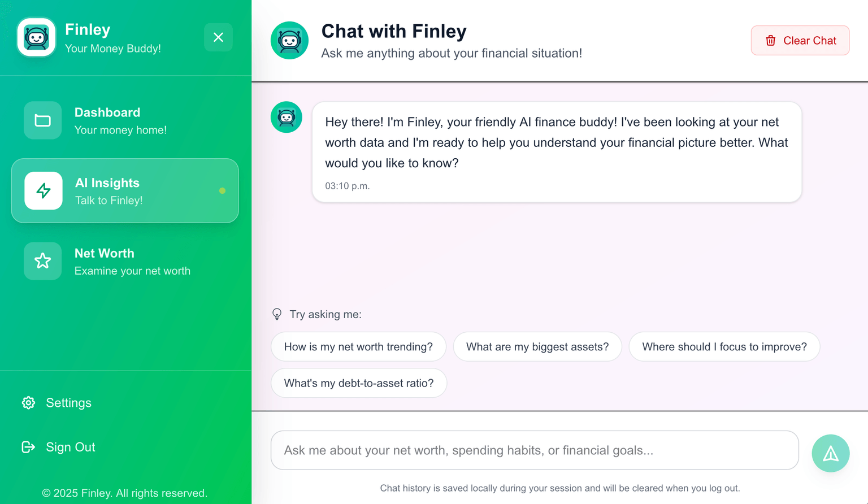The width and height of the screenshot is (868, 504).
Task: Click the trash icon in Clear Chat
Action: click(x=770, y=41)
